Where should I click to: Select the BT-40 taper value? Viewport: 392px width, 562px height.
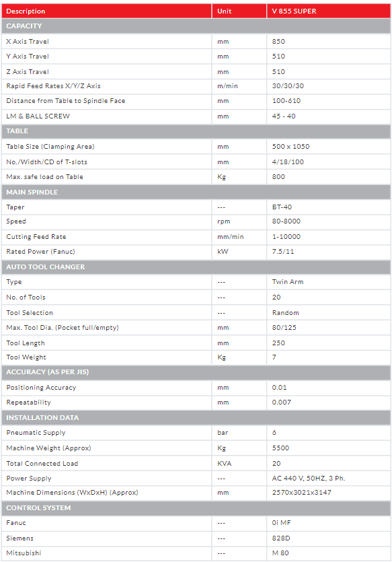pyautogui.click(x=282, y=207)
